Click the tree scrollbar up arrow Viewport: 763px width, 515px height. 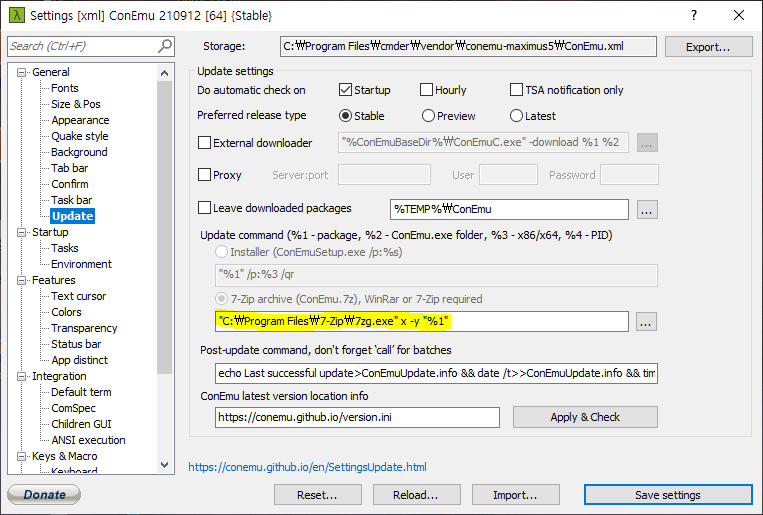(x=164, y=73)
